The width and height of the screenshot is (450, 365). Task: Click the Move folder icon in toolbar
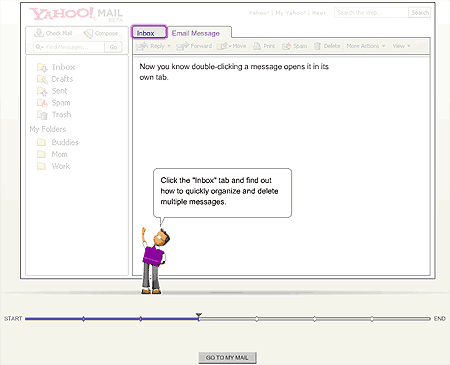pyautogui.click(x=222, y=46)
